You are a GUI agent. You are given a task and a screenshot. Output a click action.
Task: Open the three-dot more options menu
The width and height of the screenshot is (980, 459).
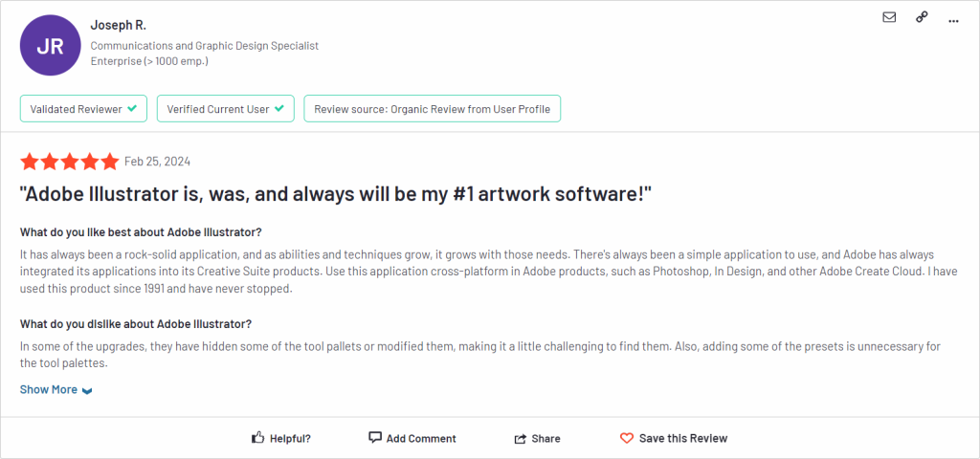coord(953,21)
